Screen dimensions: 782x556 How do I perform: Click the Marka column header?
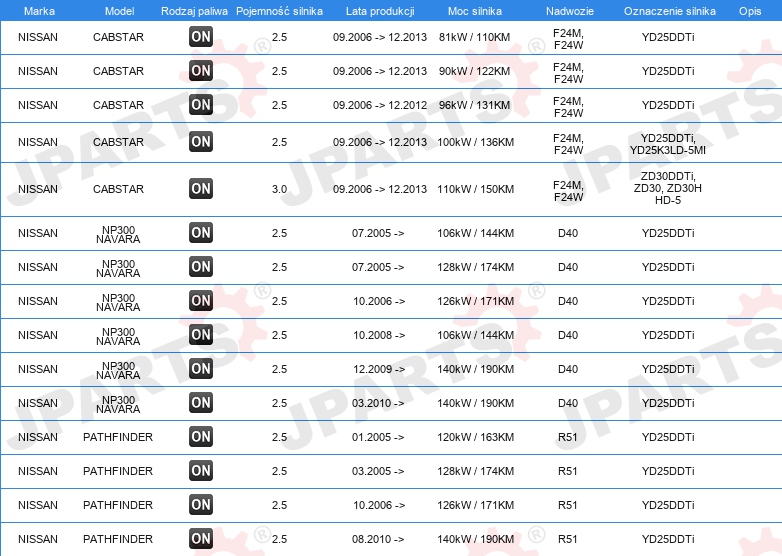[39, 11]
